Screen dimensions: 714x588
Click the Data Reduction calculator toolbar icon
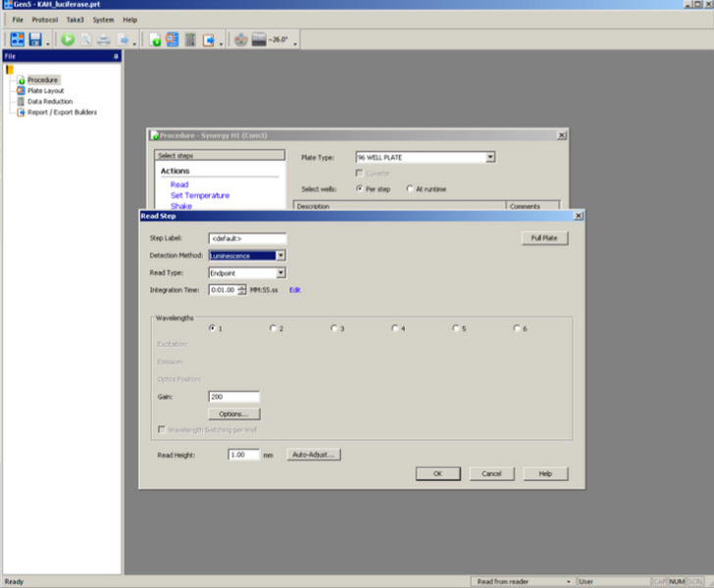(x=190, y=39)
